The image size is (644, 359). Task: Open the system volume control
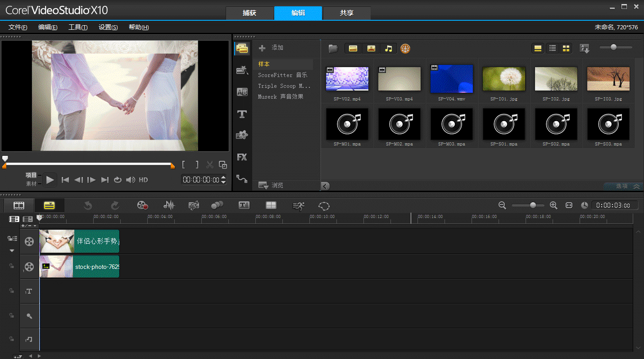point(131,180)
